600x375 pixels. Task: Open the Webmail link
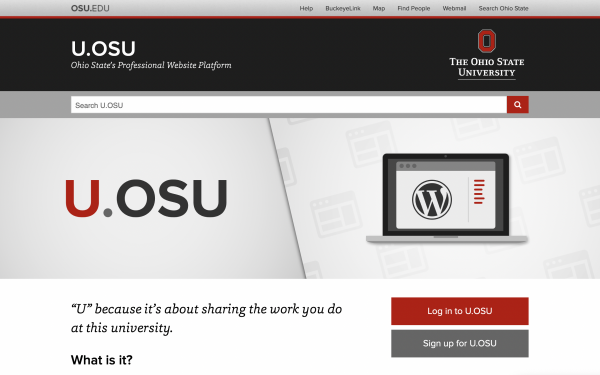(454, 8)
